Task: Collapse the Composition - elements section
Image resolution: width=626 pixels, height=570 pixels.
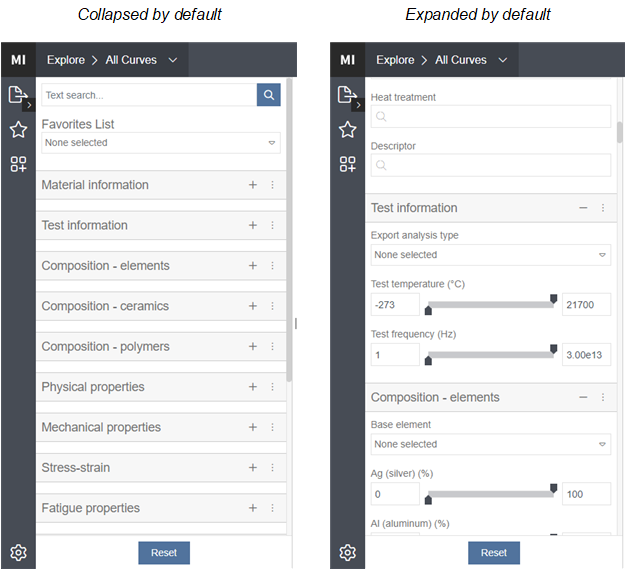Action: [x=583, y=397]
